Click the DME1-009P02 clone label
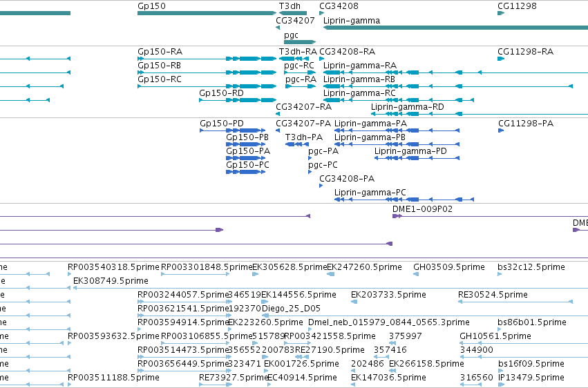This screenshot has height=388, width=588. pyautogui.click(x=422, y=209)
